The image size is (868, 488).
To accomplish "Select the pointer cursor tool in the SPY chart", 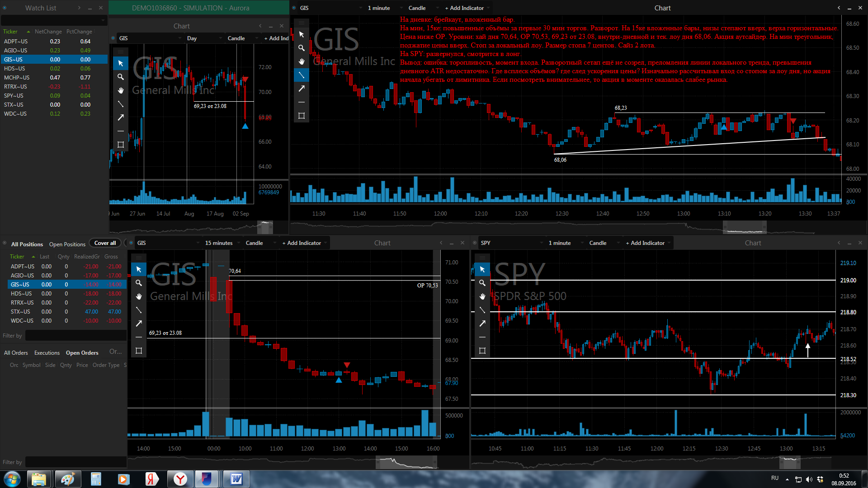I will click(482, 269).
